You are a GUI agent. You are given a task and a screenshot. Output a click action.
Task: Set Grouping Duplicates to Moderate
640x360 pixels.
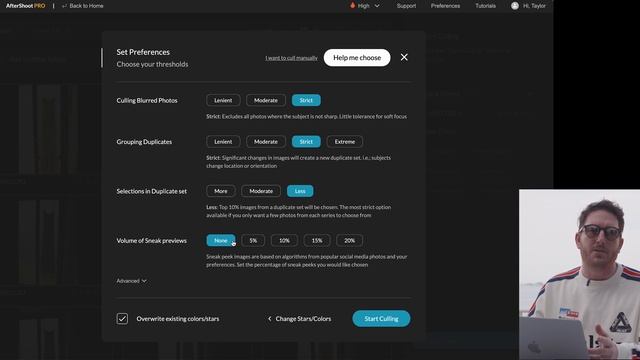(x=266, y=142)
